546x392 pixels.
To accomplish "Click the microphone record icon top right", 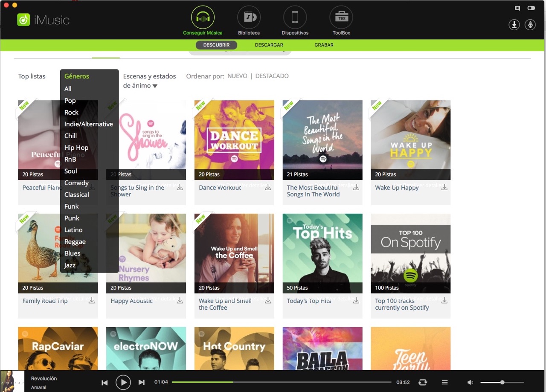I will coord(530,25).
